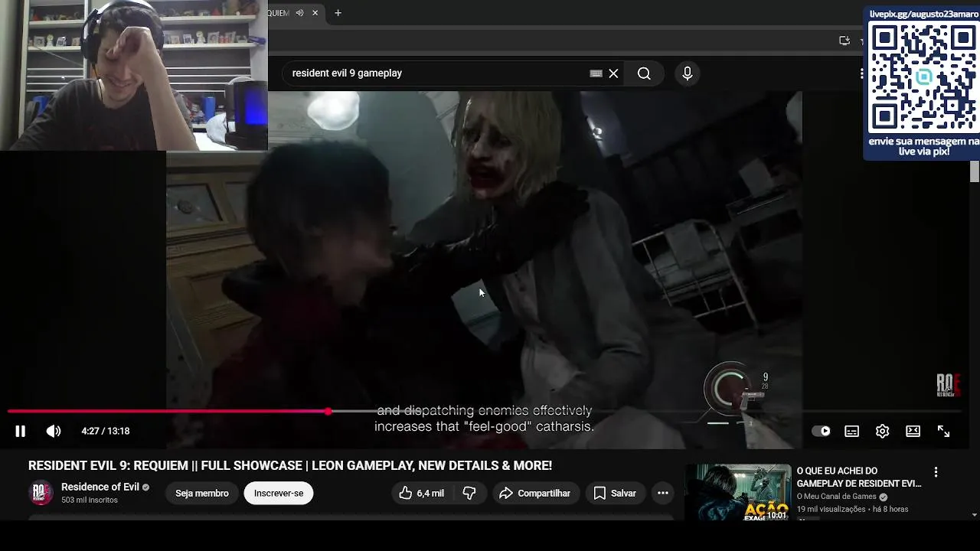980x551 pixels.
Task: Toggle the autoplay switch
Action: click(x=821, y=432)
